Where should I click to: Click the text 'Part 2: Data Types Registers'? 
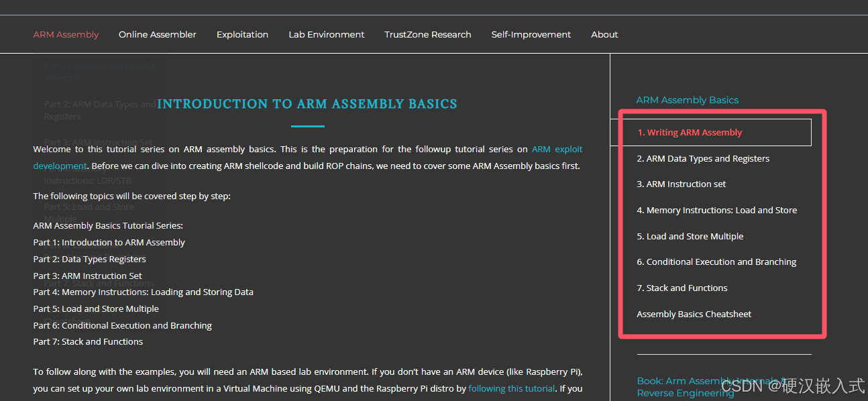click(x=89, y=259)
